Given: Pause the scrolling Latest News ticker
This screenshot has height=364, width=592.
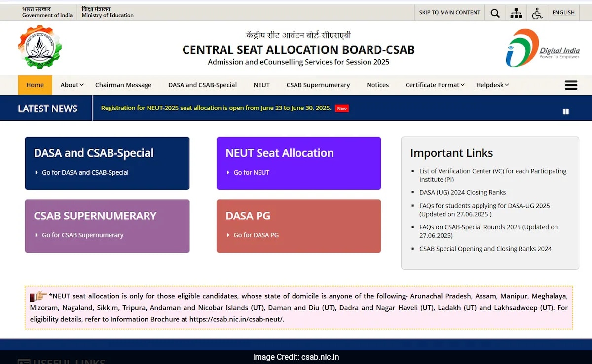Looking at the screenshot, I should pyautogui.click(x=565, y=111).
